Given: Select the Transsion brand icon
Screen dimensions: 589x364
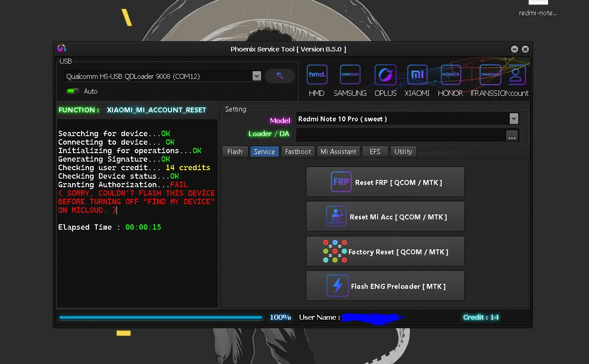Looking at the screenshot, I should [x=490, y=75].
